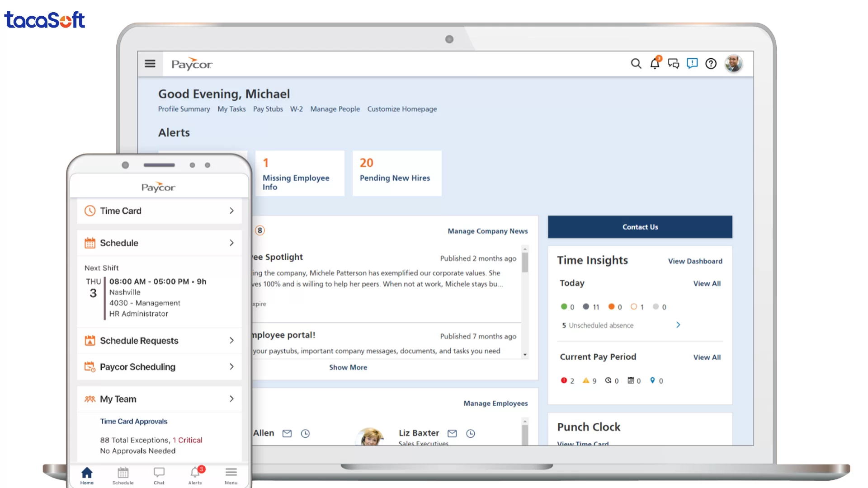Expand the Schedule Requests row
Screen dimensions: 868x488
[231, 340]
